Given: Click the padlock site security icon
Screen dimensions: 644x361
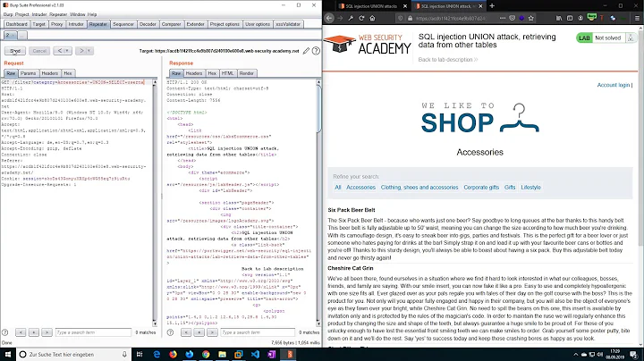Looking at the screenshot, I should [410, 18].
